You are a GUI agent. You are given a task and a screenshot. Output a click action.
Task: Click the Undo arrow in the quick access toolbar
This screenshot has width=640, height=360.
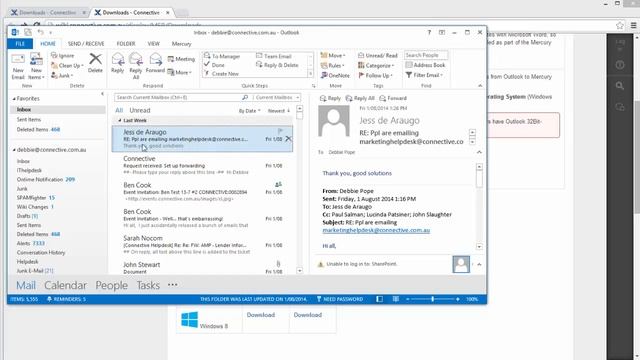tap(40, 32)
